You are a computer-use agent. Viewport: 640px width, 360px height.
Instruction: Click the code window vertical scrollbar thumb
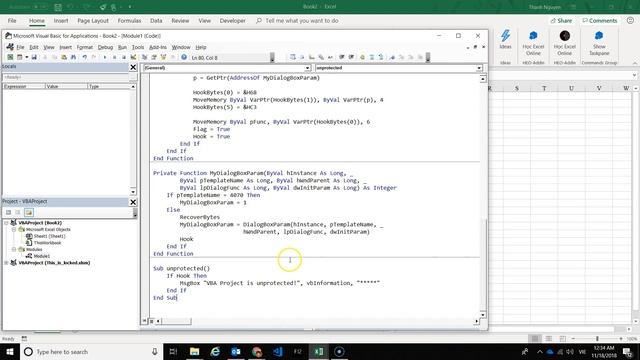pos(483,265)
